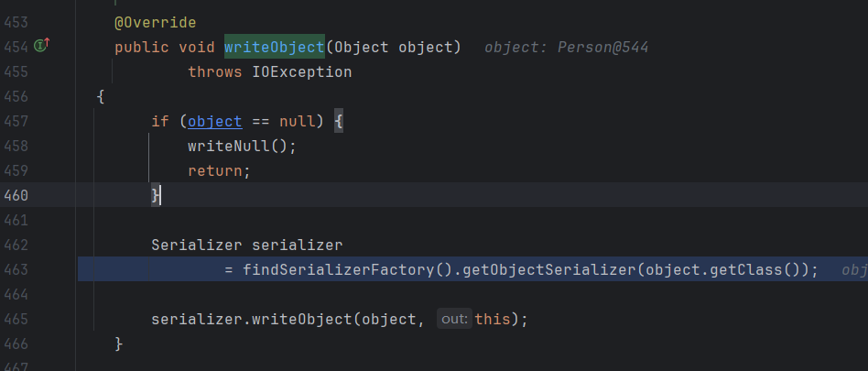Click the 'return' keyword on line 459

pyautogui.click(x=215, y=170)
